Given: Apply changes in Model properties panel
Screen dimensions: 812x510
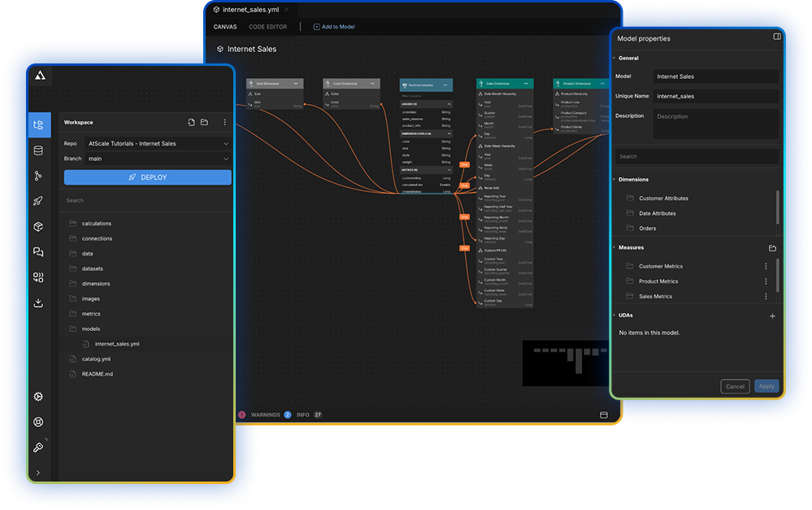Looking at the screenshot, I should 766,386.
